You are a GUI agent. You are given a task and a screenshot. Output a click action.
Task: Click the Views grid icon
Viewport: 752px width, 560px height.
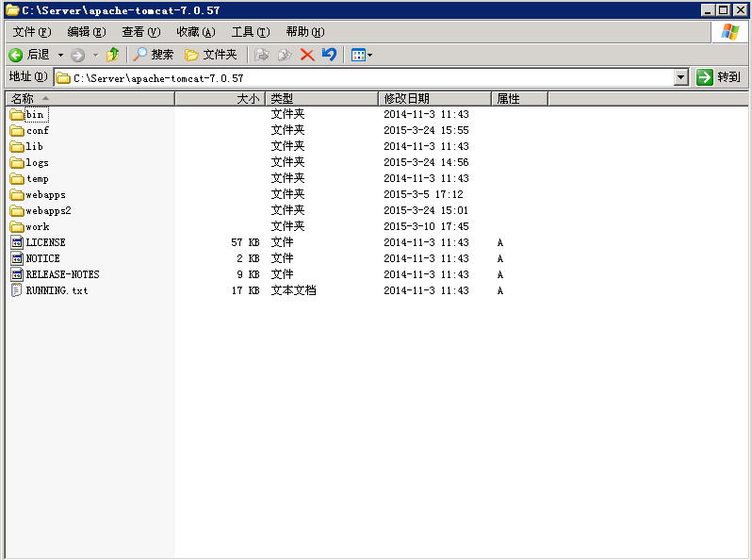(x=358, y=56)
